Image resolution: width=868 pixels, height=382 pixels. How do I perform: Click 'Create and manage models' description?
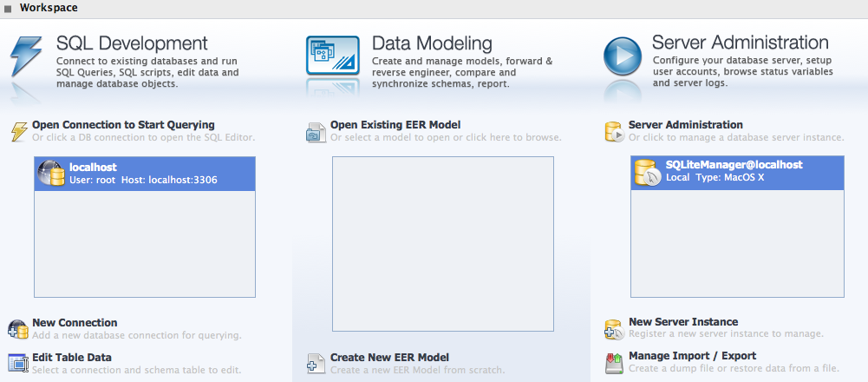pos(462,73)
